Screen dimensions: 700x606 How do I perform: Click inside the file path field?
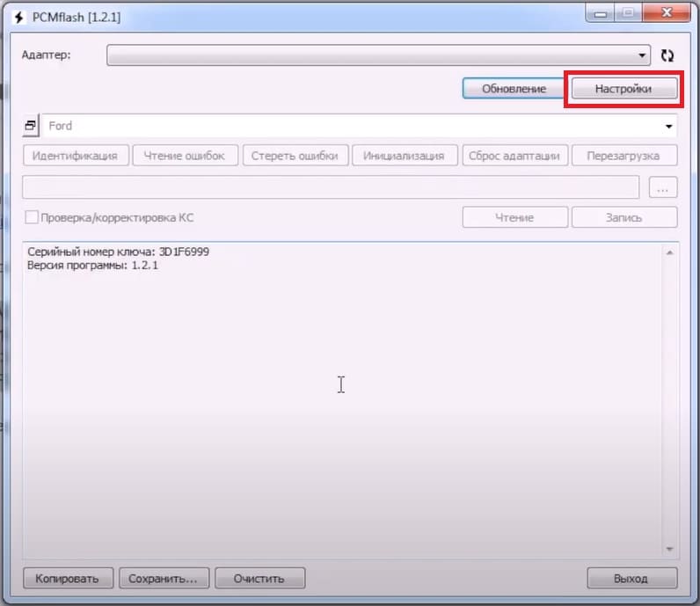pos(331,187)
